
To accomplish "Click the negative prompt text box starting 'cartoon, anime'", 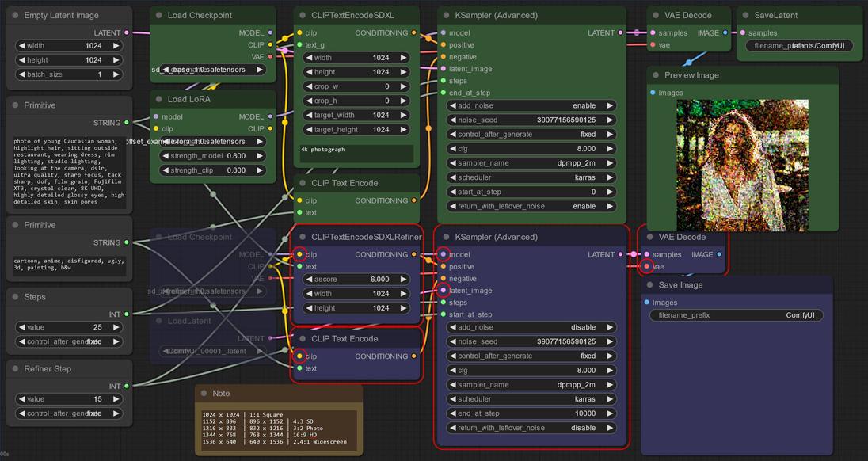I will coord(69,265).
